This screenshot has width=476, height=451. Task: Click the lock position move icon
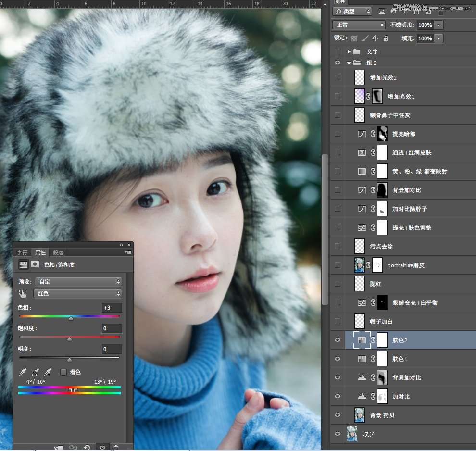point(375,38)
